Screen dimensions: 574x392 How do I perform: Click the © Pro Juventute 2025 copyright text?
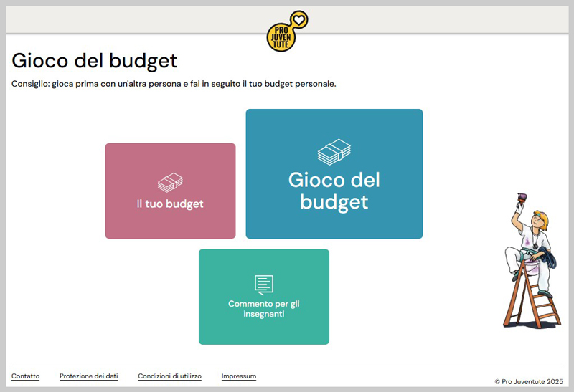click(529, 382)
